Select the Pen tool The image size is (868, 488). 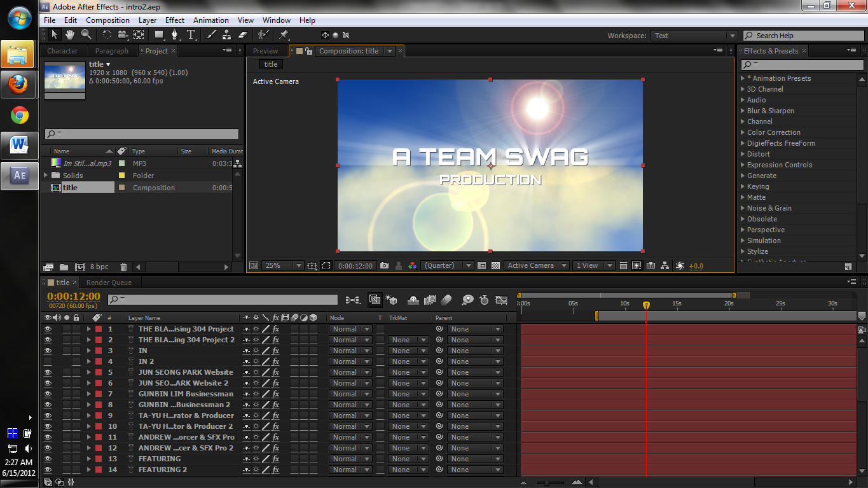175,35
